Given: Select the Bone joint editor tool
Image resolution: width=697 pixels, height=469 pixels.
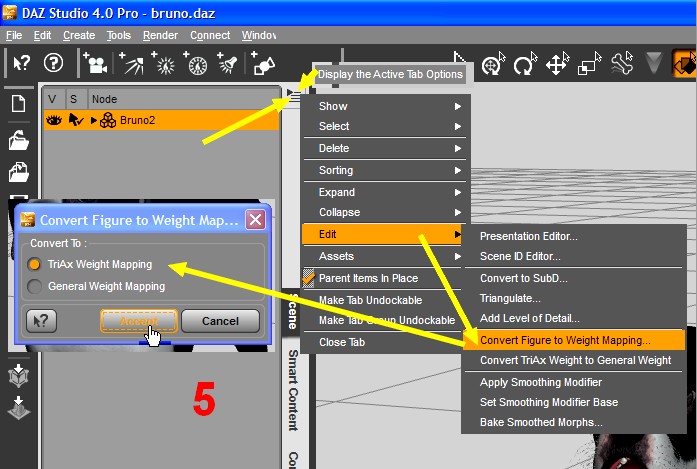Looking at the screenshot, I should [x=621, y=64].
